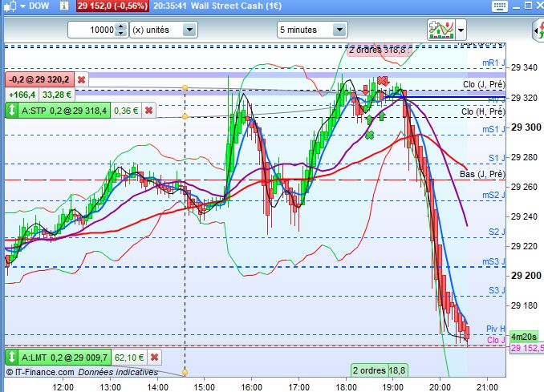This screenshot has width=544, height=392.
Task: Cancel the A:LMT limit order with the X
Action: pyautogui.click(x=155, y=357)
